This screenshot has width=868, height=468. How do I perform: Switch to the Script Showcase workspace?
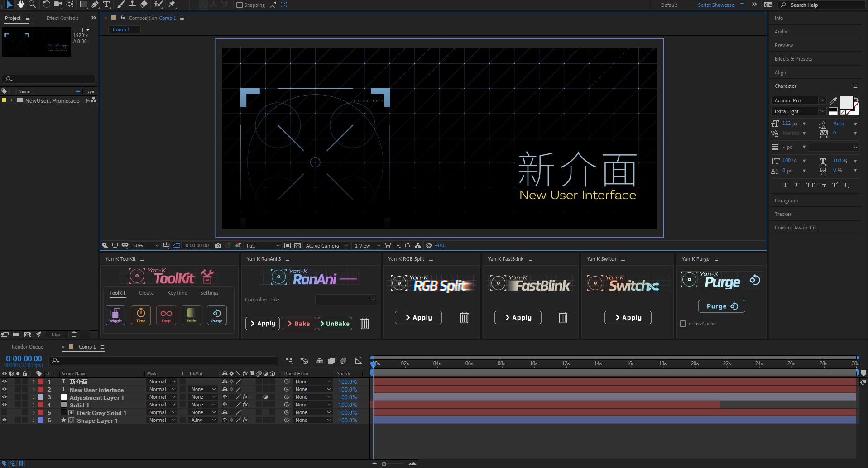pyautogui.click(x=716, y=5)
